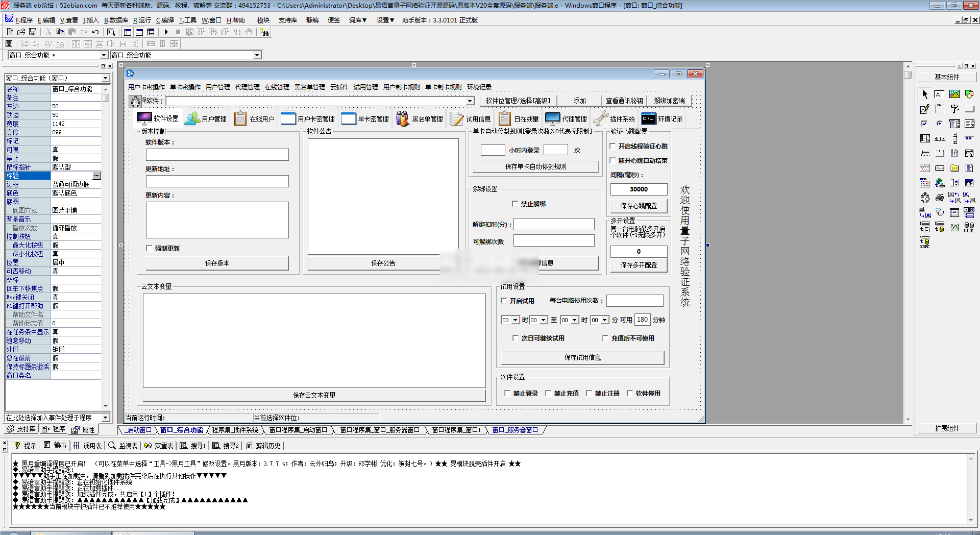Switch to the 用户管理 form tab
Screen dimensions: 980x535
(x=206, y=118)
